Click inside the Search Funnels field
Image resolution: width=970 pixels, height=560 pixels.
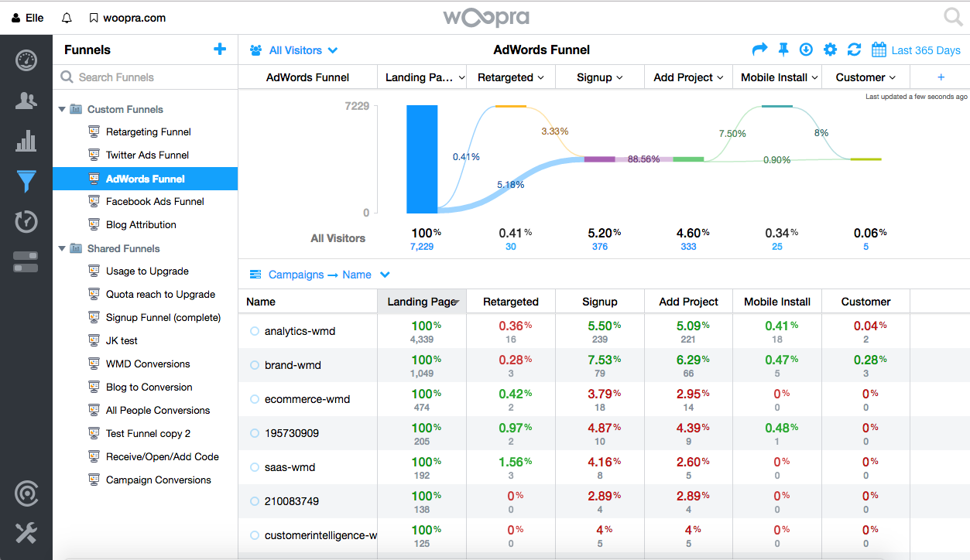click(x=145, y=77)
